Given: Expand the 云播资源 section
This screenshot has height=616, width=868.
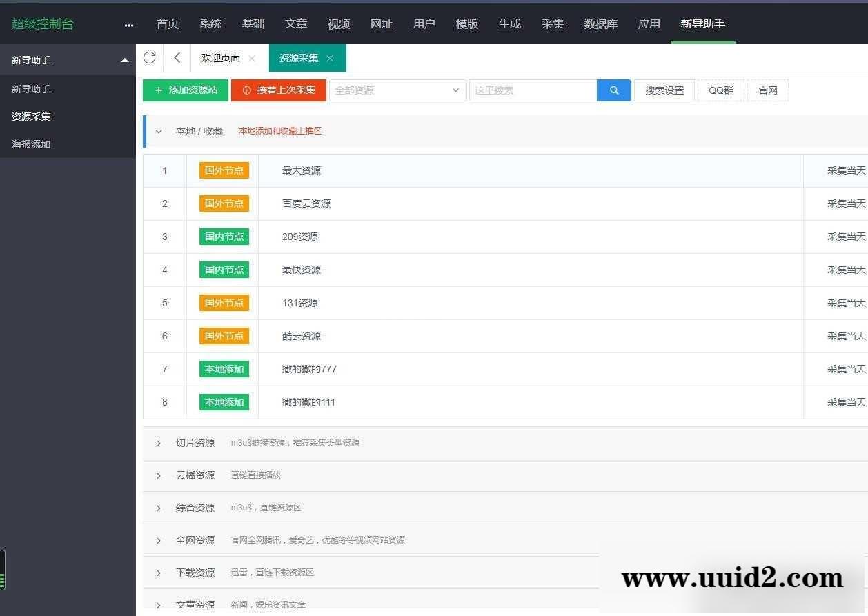Looking at the screenshot, I should click(x=159, y=475).
